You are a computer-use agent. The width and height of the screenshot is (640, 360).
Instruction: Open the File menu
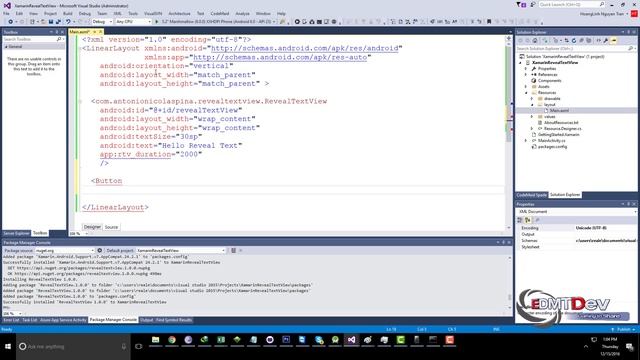pyautogui.click(x=6, y=13)
